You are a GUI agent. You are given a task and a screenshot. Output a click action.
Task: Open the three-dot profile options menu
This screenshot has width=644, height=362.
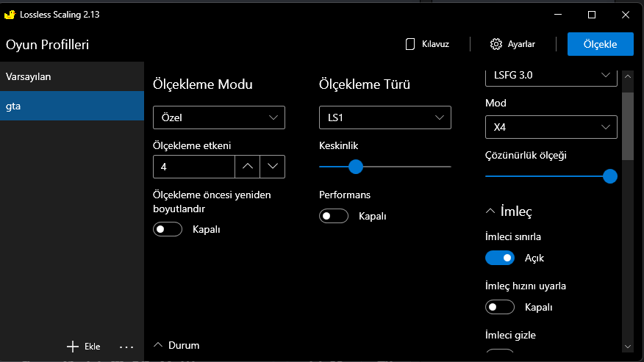click(x=126, y=347)
